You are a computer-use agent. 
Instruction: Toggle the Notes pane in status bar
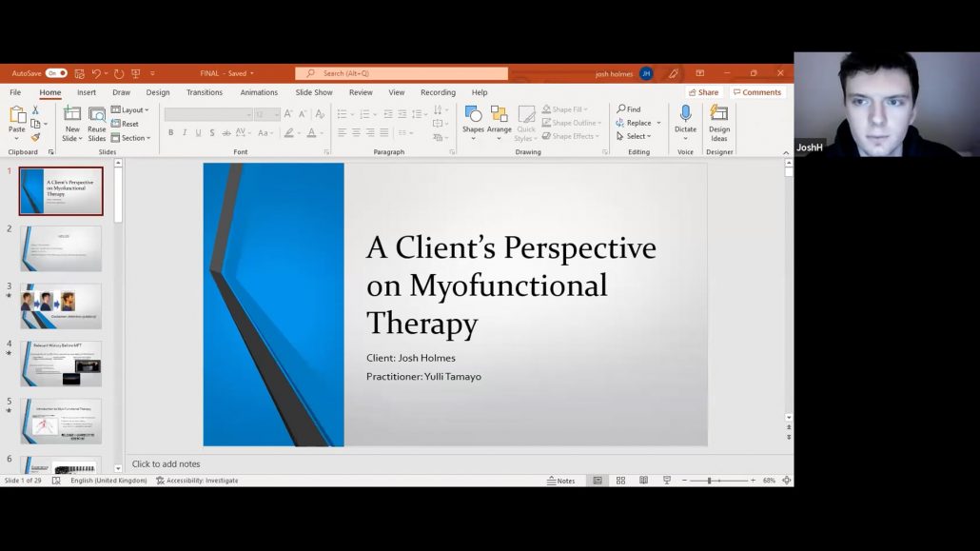pos(561,481)
